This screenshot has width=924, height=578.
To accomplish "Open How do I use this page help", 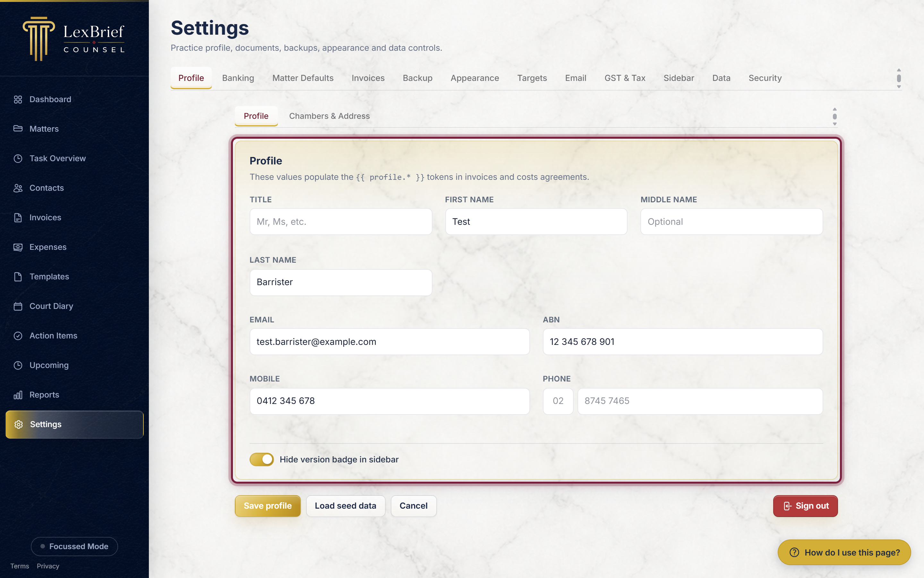I will pyautogui.click(x=844, y=552).
